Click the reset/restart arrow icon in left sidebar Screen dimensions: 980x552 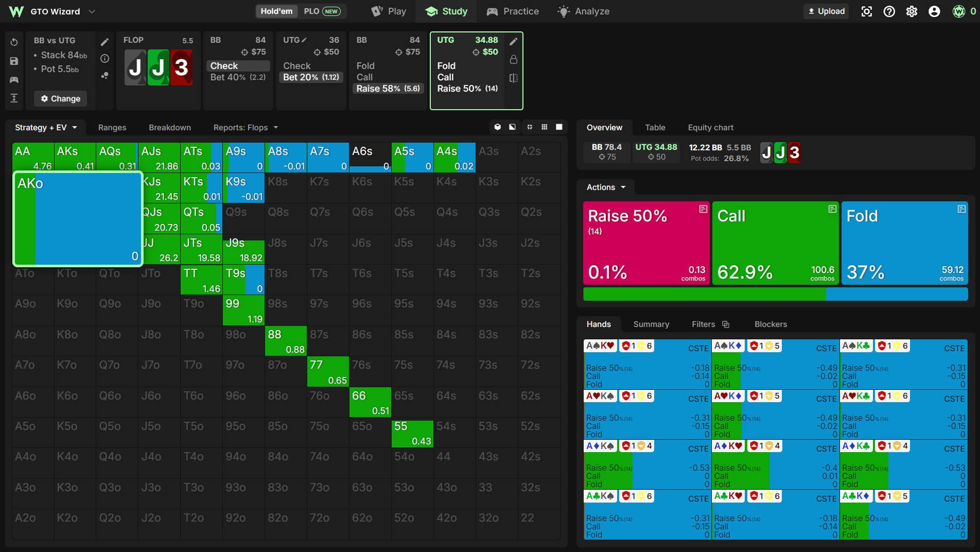coord(14,42)
